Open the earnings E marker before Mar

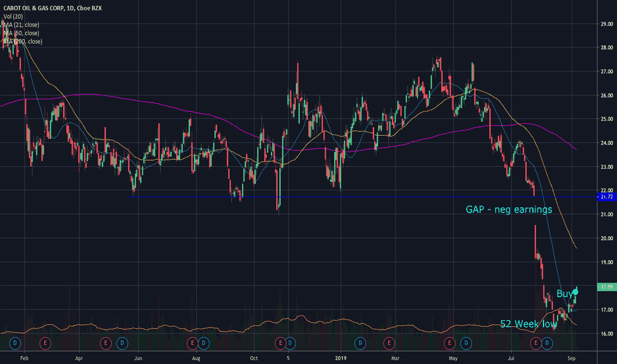389,343
